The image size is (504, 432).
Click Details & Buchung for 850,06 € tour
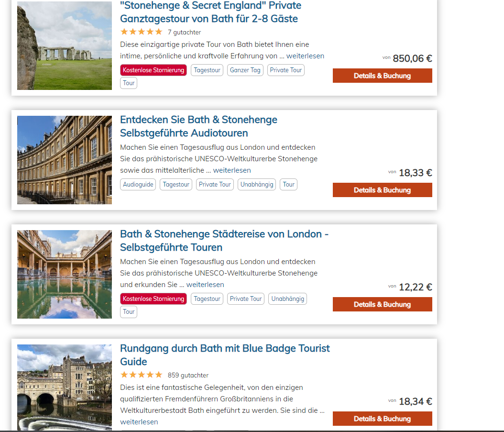382,76
